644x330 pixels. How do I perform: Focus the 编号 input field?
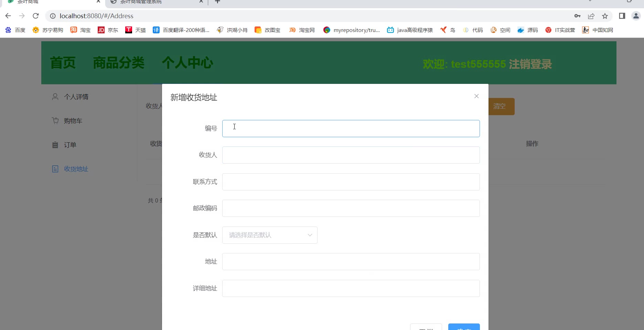click(351, 129)
